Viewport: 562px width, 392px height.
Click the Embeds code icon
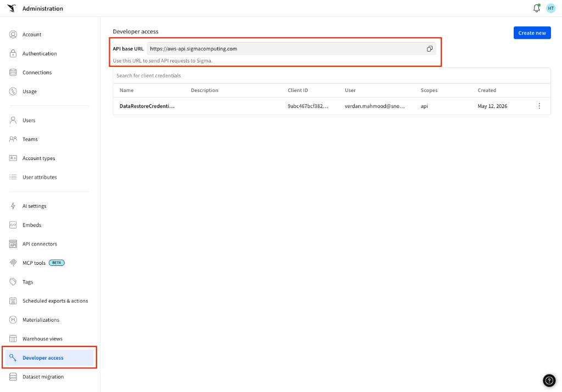click(x=13, y=225)
